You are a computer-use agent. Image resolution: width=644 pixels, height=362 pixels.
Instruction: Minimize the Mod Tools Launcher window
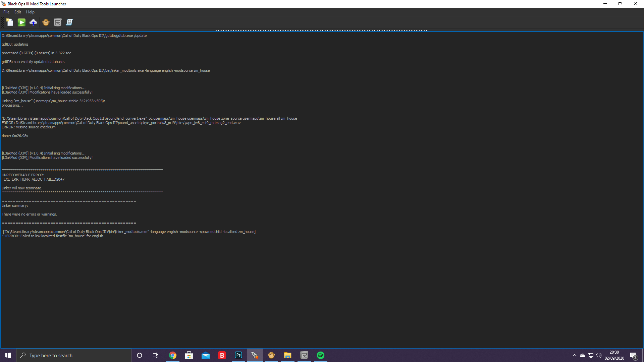[x=605, y=4]
